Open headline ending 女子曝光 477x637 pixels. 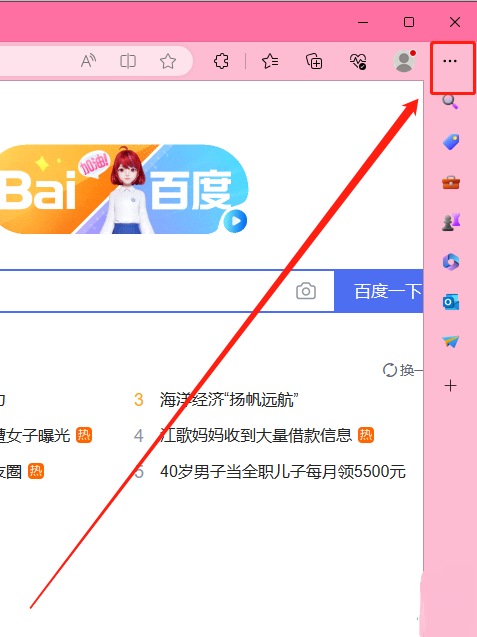tap(35, 436)
